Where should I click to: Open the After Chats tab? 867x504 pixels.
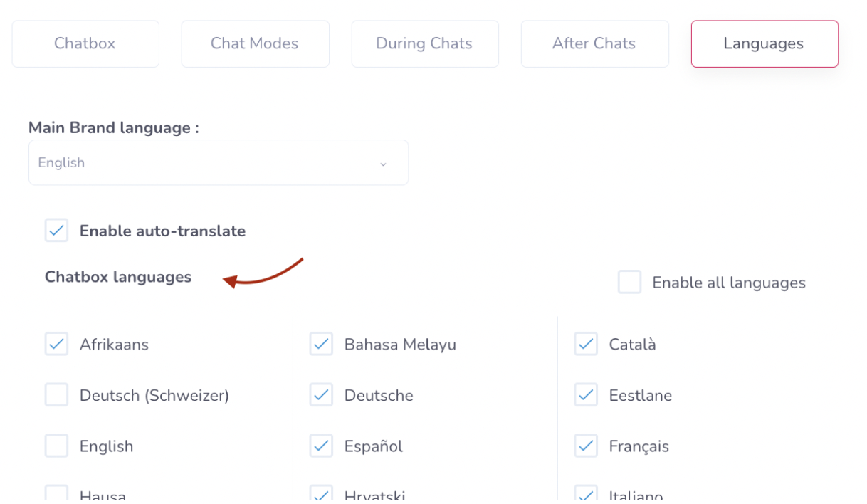tap(594, 43)
